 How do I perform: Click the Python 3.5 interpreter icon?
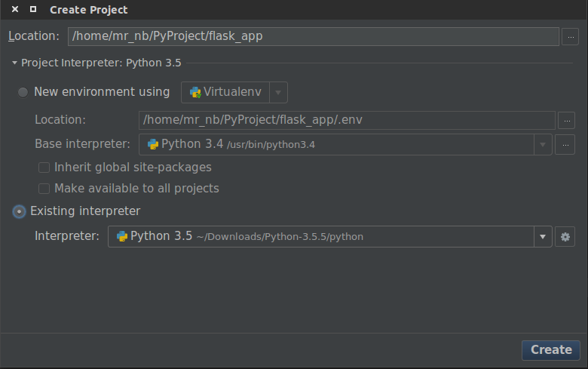pyautogui.click(x=122, y=236)
